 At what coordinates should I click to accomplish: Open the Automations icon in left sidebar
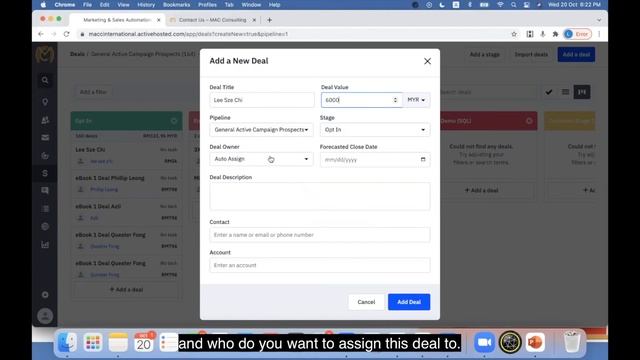[45, 156]
